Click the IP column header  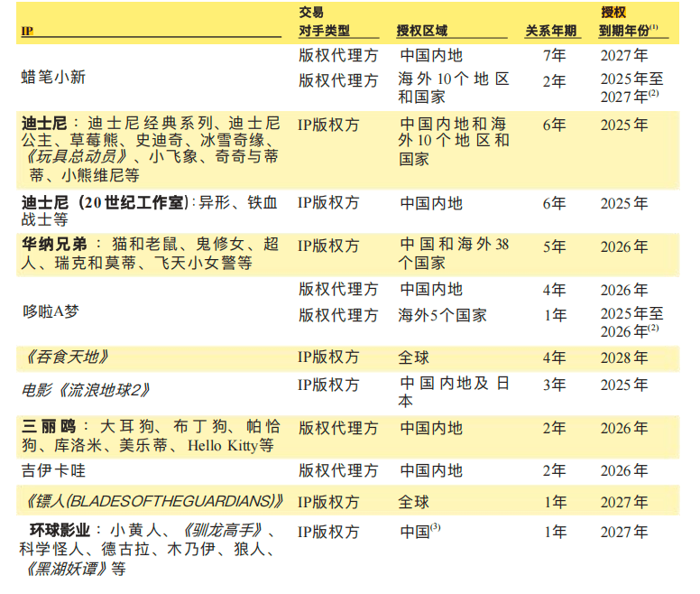point(27,31)
